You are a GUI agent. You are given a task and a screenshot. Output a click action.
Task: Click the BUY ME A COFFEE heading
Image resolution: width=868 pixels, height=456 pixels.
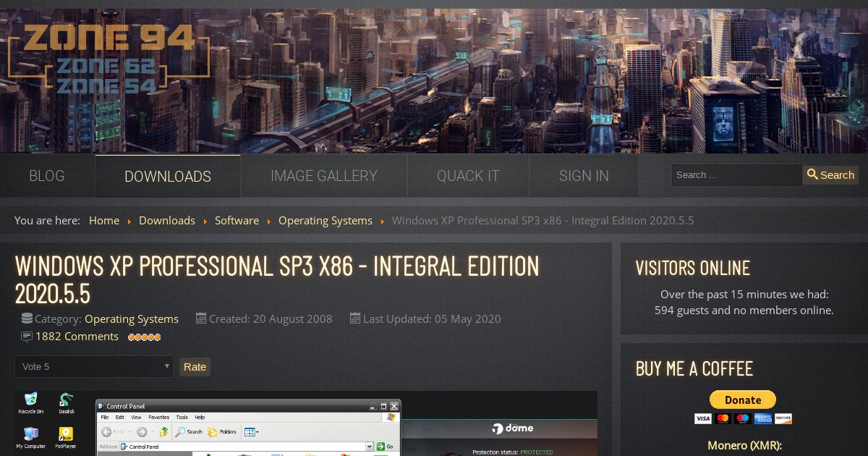coord(694,368)
